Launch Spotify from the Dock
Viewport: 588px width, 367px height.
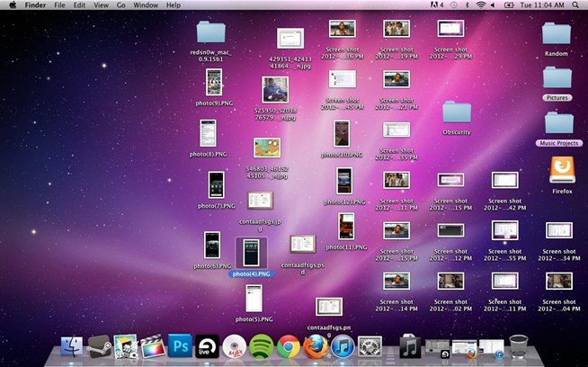[262, 346]
